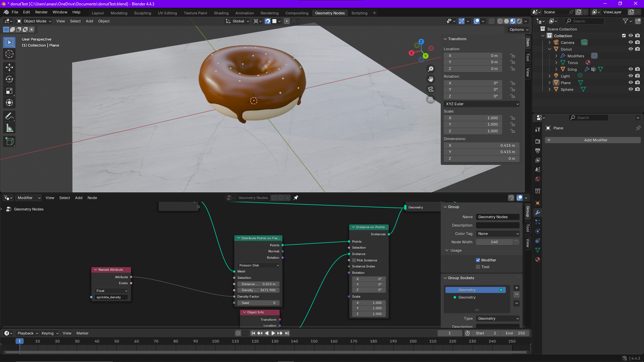644x362 pixels.
Task: Hide the Sphere object eye icon
Action: pos(631,89)
